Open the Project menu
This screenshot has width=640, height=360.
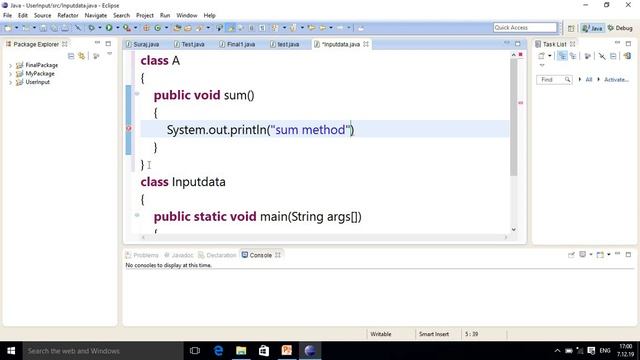coord(144,15)
